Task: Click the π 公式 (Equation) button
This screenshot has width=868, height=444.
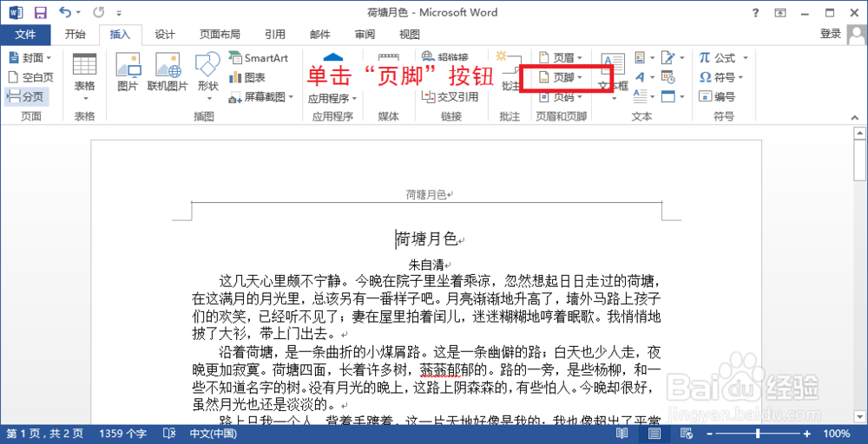Action: 718,57
